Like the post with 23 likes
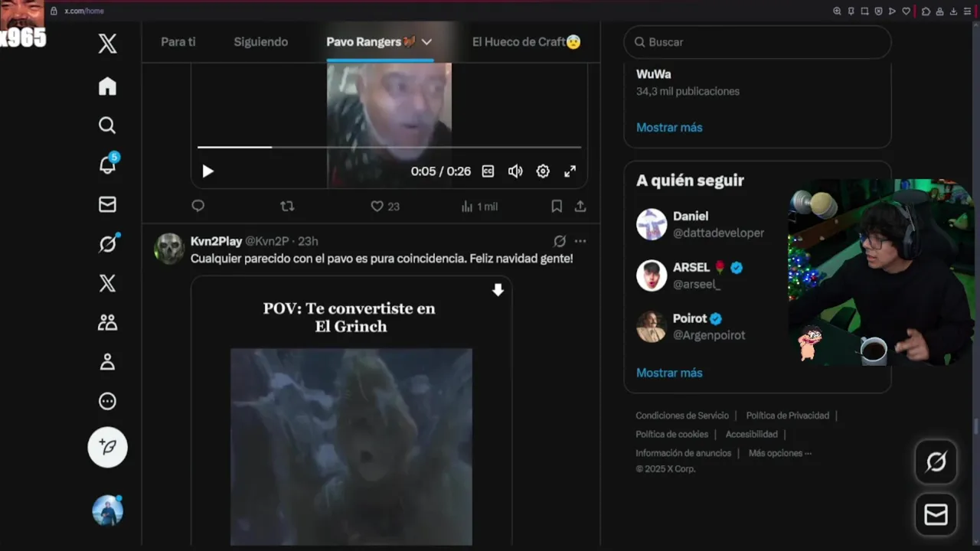 385,206
